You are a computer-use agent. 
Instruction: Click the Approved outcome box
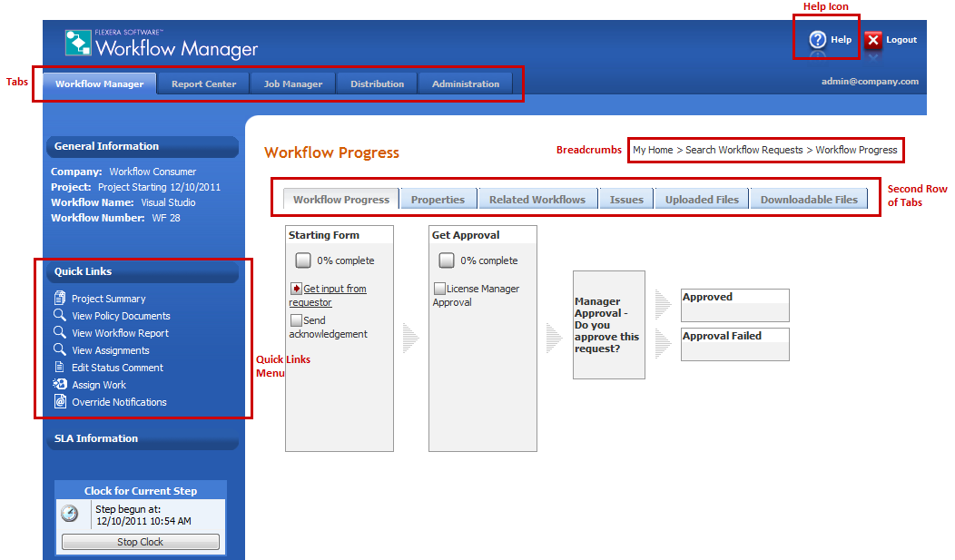pos(735,305)
